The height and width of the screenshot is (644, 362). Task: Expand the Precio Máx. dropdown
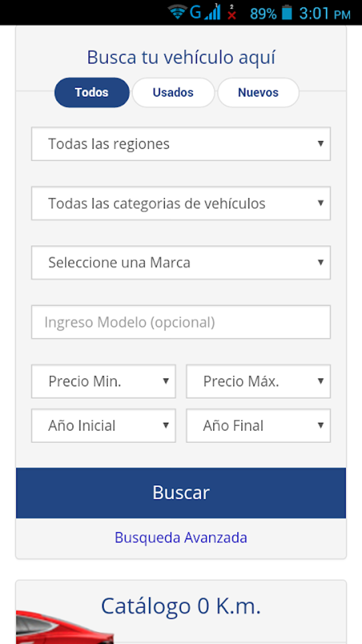coord(258,381)
